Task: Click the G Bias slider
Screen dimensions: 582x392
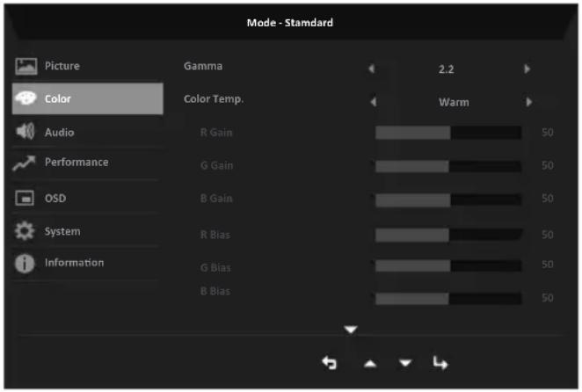Action: point(448,265)
